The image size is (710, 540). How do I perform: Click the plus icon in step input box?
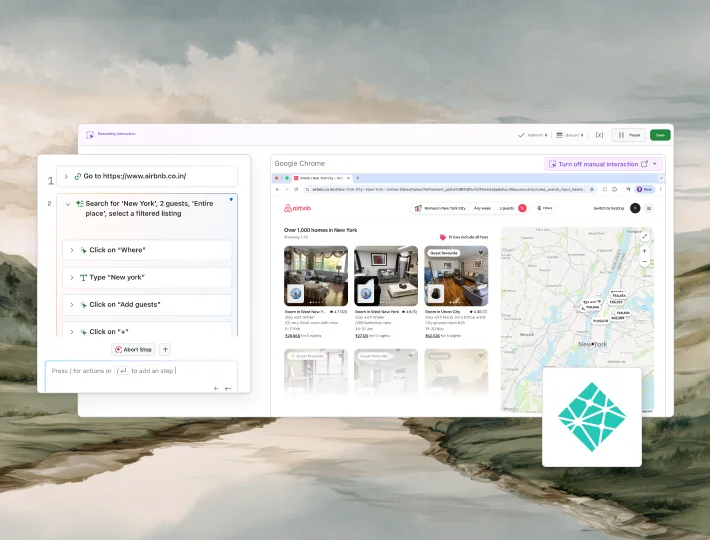[216, 388]
